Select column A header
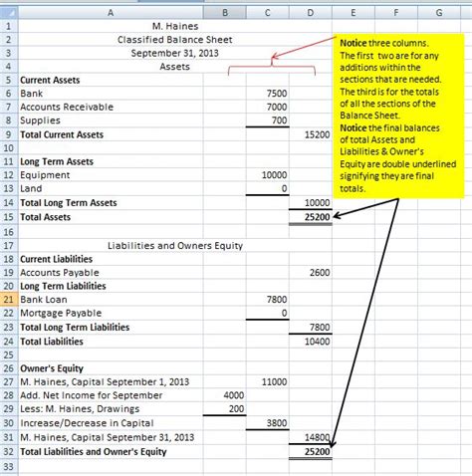This screenshot has height=476, width=472. (111, 13)
